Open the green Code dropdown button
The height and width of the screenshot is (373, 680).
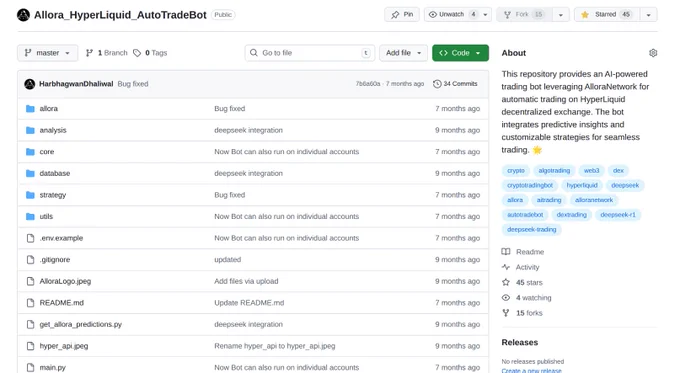(x=460, y=53)
